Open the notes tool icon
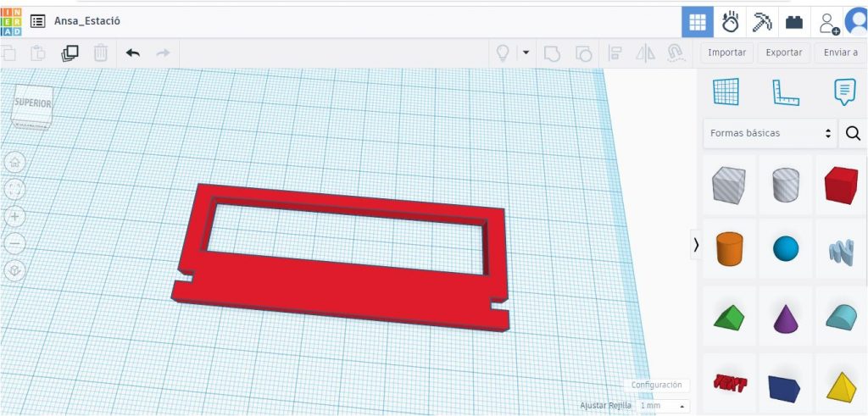Screen dimensions: 868x416 844,92
